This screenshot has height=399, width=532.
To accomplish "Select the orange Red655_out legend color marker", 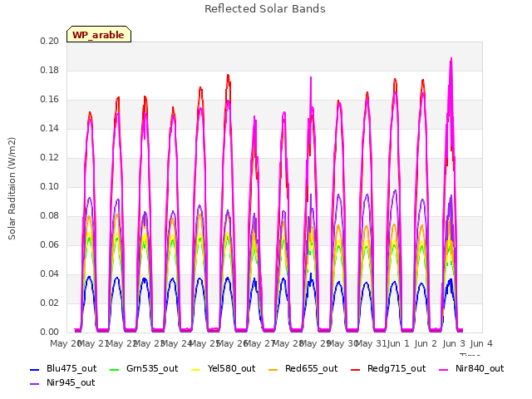I will click(x=273, y=369).
